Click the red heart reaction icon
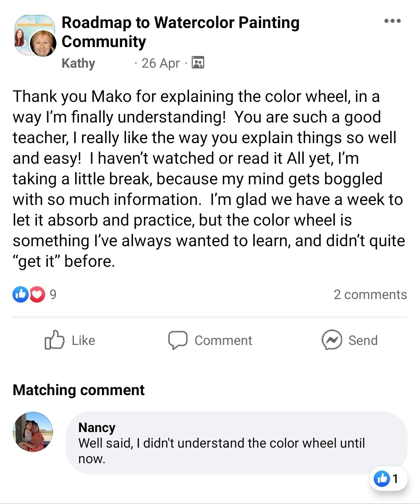The width and height of the screenshot is (420, 504). (x=37, y=294)
